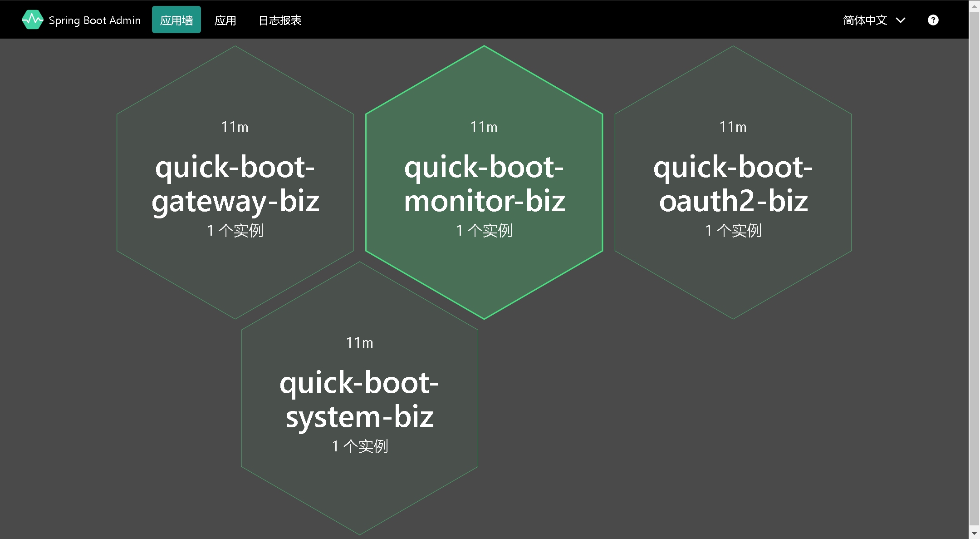Open the help question mark icon
980x539 pixels.
933,20
